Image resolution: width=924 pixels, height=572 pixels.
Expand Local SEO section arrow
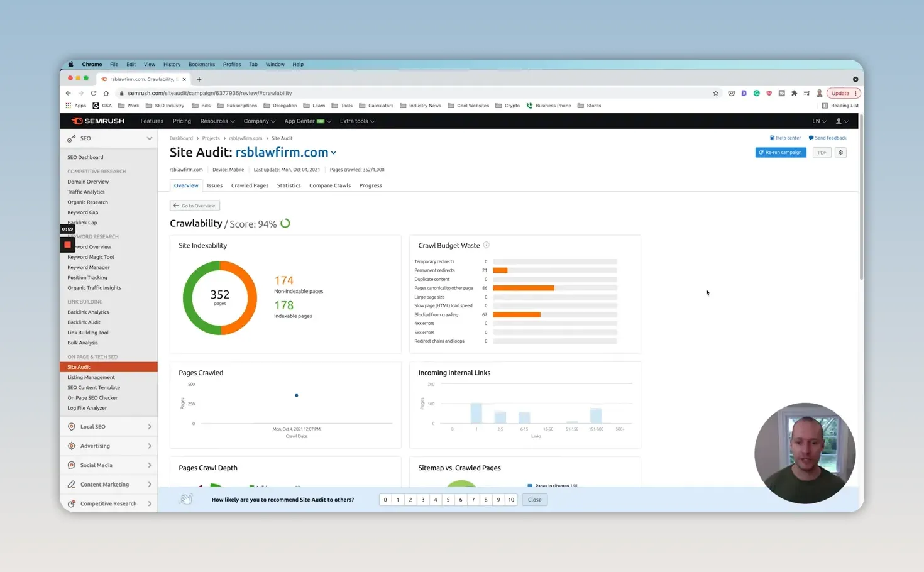pos(150,426)
